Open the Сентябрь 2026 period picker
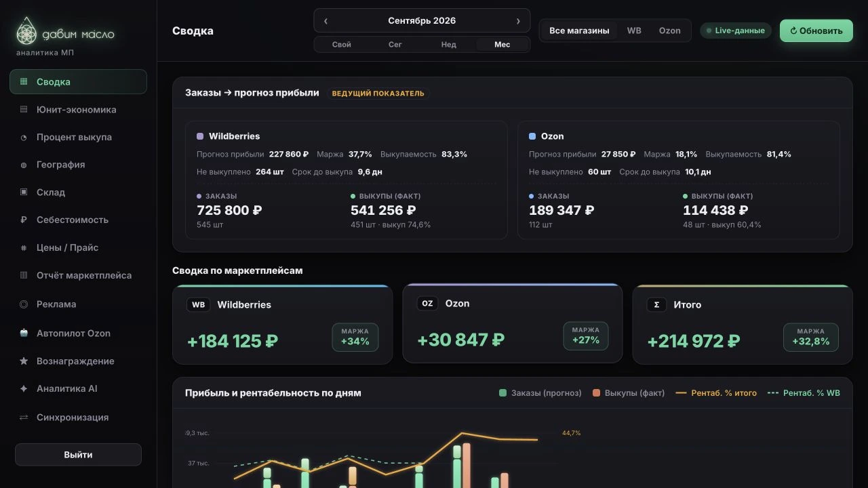 (422, 21)
